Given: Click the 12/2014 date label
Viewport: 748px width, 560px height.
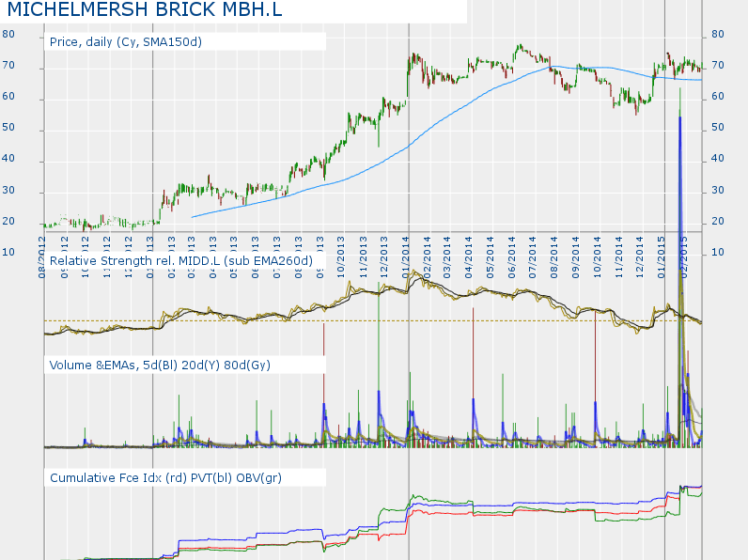Looking at the screenshot, I should pos(640,257).
